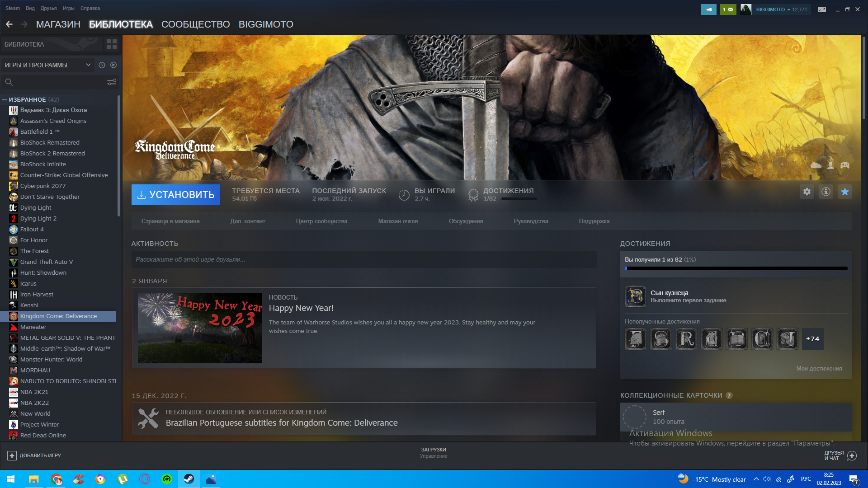Open the Big Picture mode icon
Viewport: 868px width, 488px height.
click(822, 9)
